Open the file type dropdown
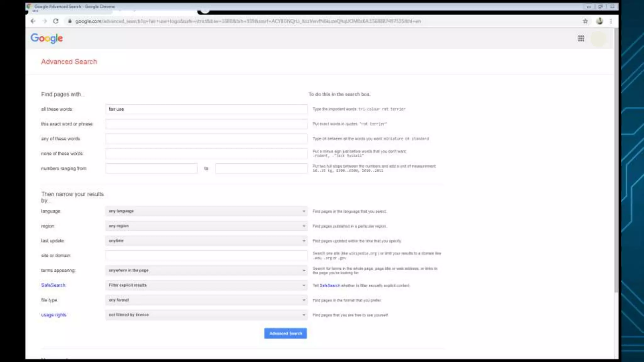 pyautogui.click(x=206, y=300)
